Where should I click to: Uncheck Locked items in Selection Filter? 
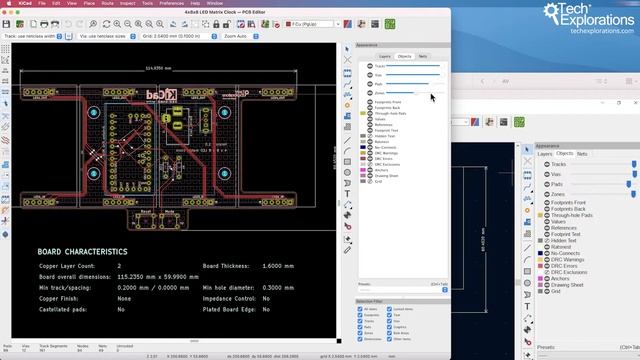point(389,309)
